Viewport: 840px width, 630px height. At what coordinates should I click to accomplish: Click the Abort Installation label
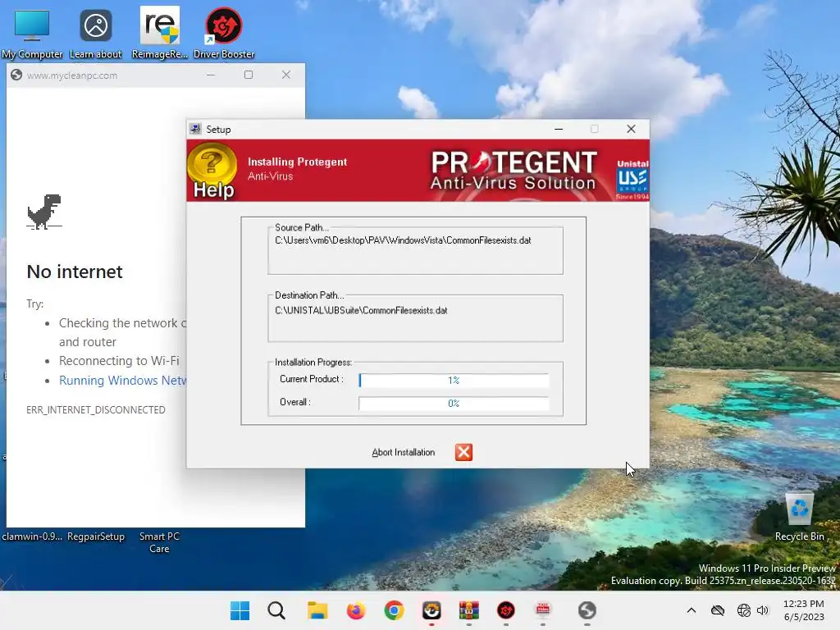click(x=404, y=452)
